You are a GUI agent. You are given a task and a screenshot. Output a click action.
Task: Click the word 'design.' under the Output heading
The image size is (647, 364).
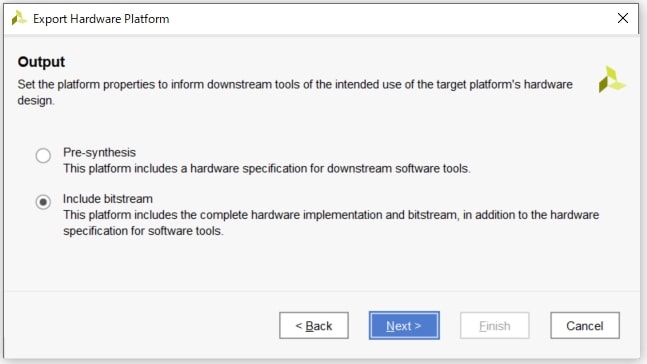(x=36, y=100)
